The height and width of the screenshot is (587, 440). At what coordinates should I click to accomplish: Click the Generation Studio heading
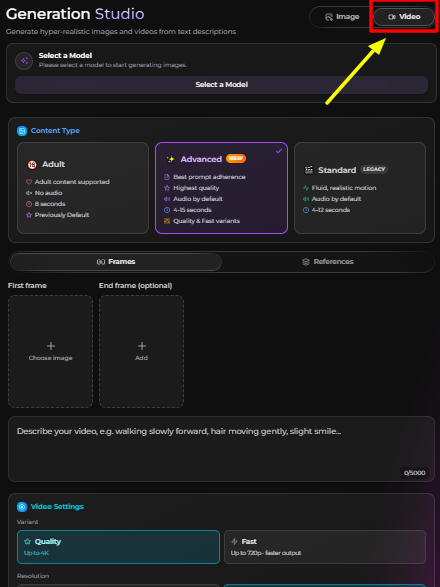pyautogui.click(x=75, y=14)
